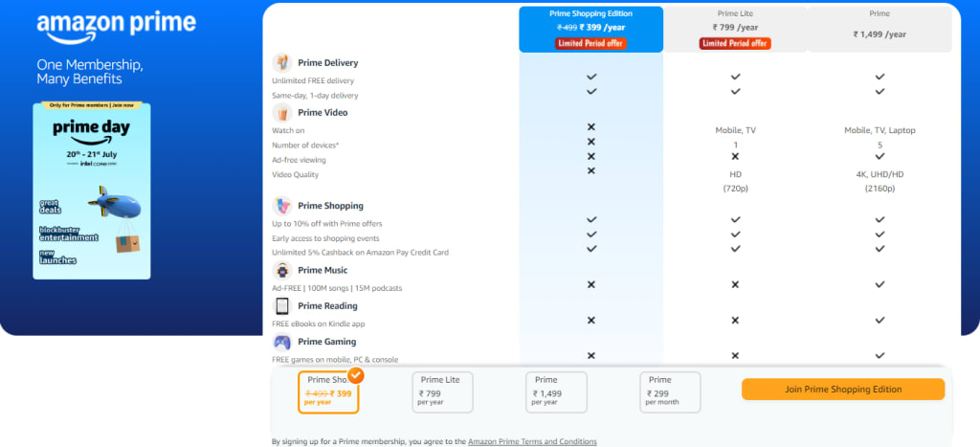Click the Prime Music headphones icon

[x=282, y=271]
